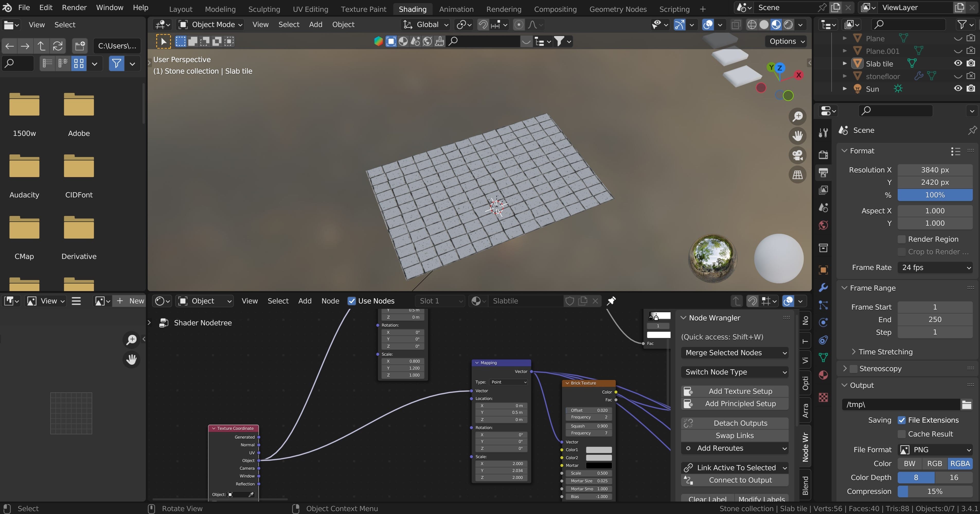Click the Blender logo menu
The width and height of the screenshot is (980, 514).
[7, 8]
